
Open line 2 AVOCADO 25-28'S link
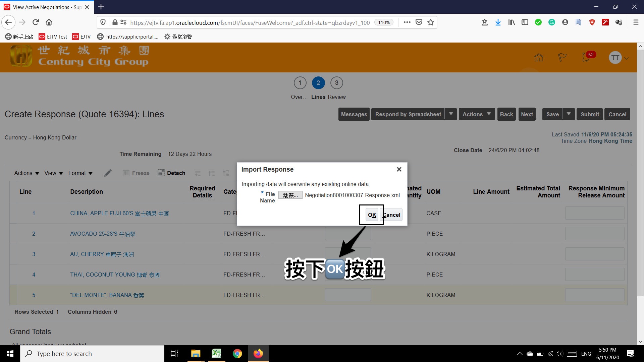(x=103, y=234)
